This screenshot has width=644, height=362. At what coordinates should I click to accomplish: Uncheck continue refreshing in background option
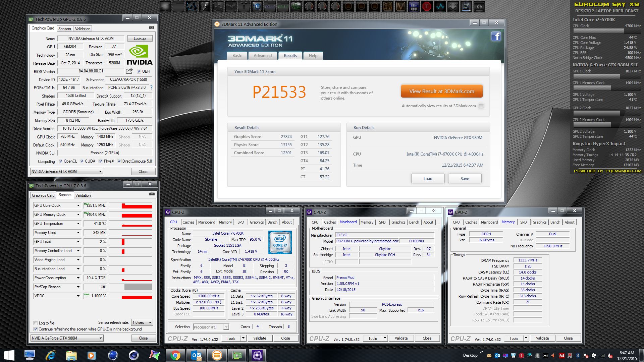(x=36, y=329)
